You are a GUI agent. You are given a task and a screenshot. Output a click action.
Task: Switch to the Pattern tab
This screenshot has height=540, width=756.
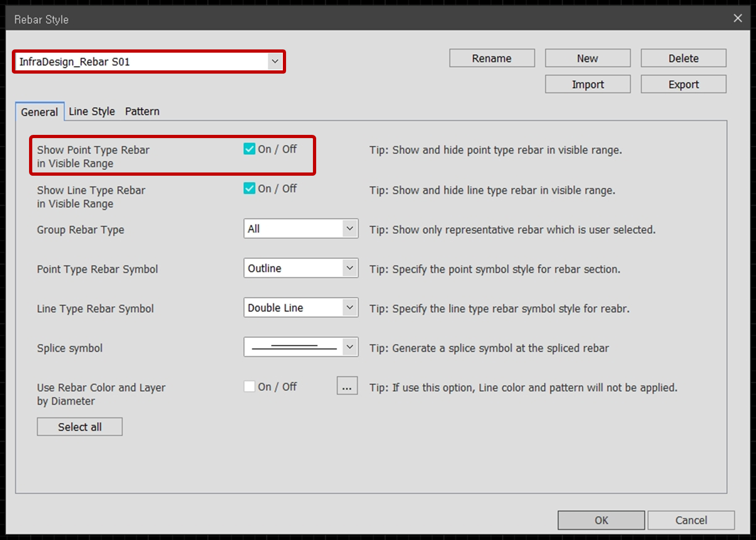(141, 111)
